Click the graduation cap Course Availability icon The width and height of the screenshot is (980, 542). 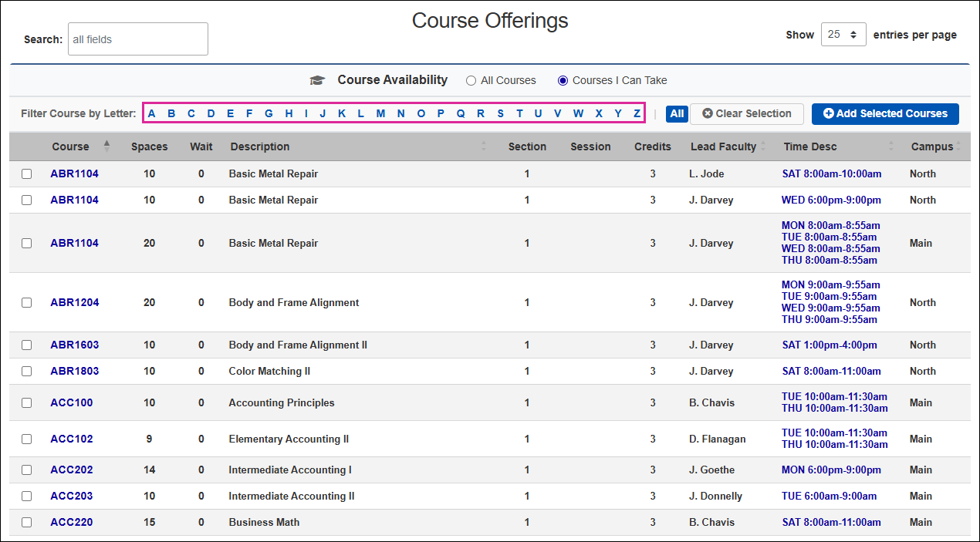(x=317, y=80)
